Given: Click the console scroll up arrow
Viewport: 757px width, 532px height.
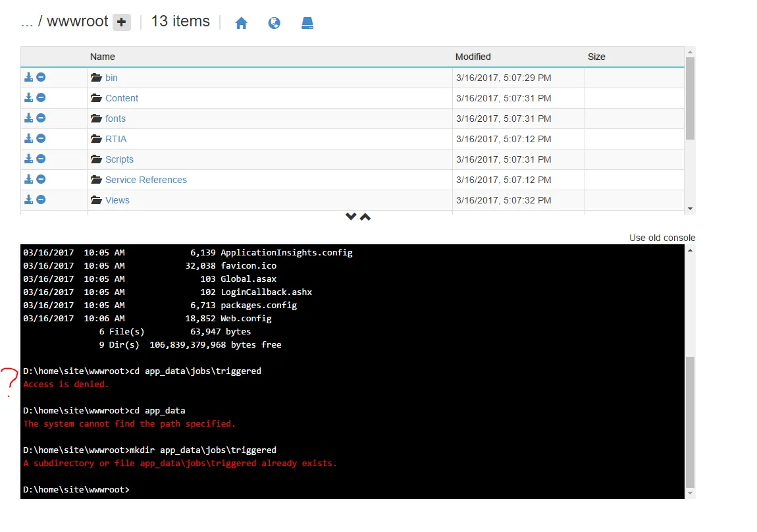Looking at the screenshot, I should [x=690, y=250].
